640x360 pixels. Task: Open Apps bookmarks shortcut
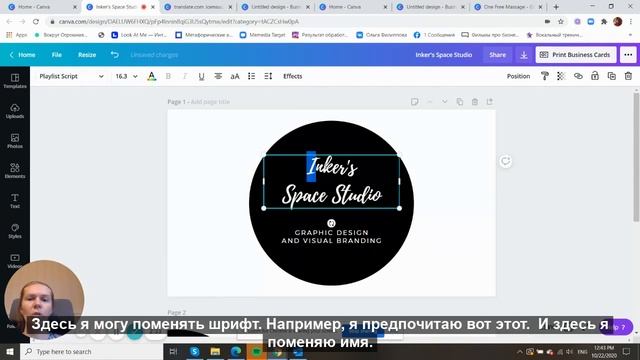tap(17, 35)
